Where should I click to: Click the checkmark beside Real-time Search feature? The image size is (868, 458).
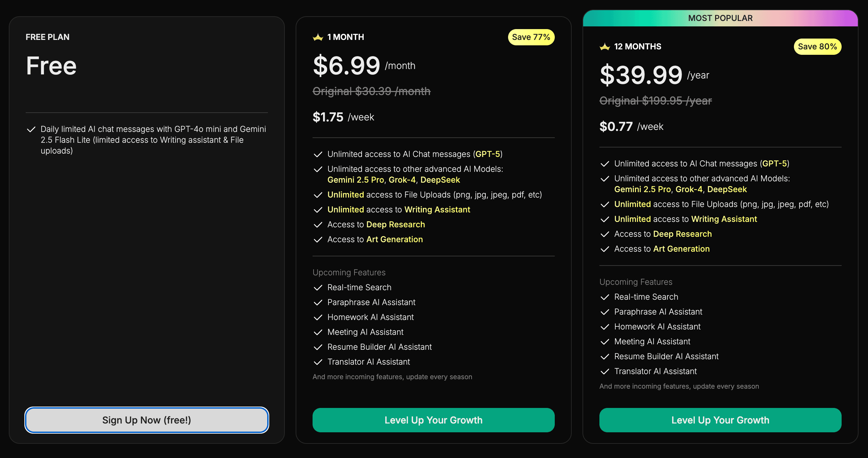click(318, 288)
